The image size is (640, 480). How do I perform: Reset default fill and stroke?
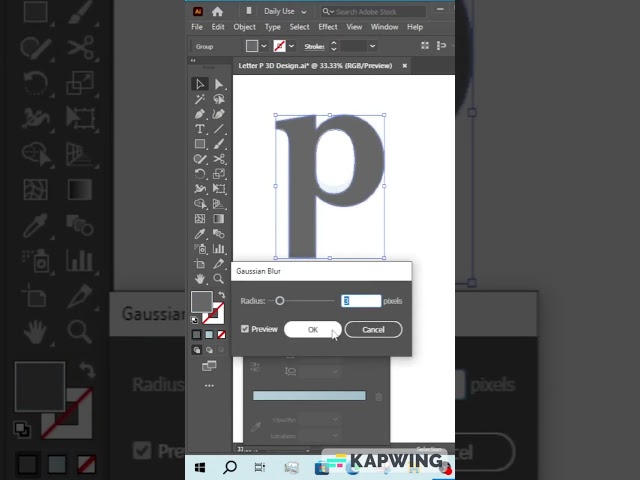click(x=195, y=320)
